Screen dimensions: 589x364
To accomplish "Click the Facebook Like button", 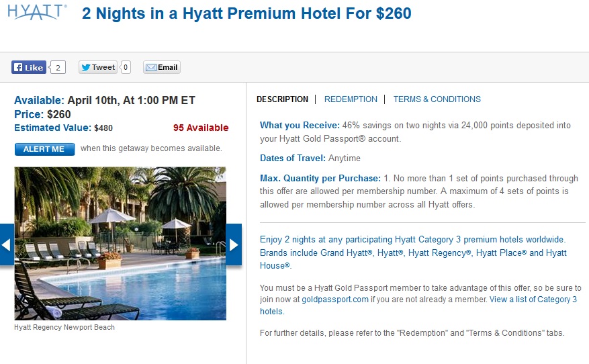I will [x=28, y=67].
